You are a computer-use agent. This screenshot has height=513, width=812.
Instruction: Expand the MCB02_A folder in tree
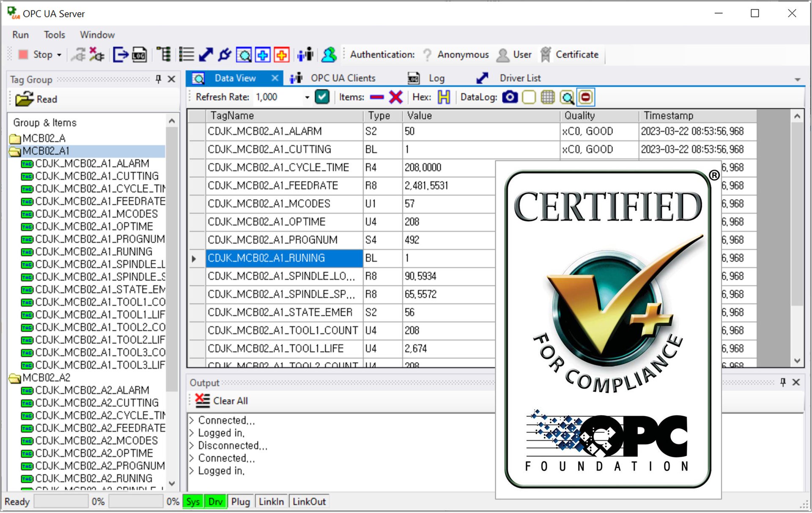pyautogui.click(x=15, y=138)
